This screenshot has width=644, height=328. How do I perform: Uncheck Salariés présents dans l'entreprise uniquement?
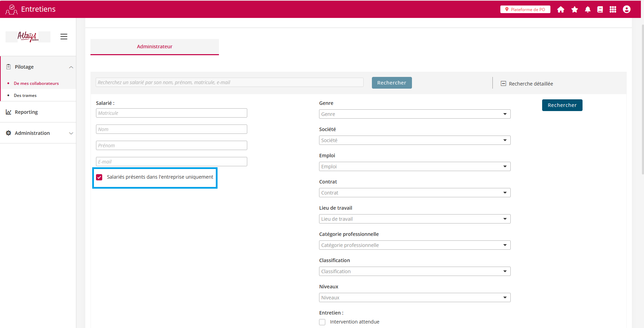point(99,177)
